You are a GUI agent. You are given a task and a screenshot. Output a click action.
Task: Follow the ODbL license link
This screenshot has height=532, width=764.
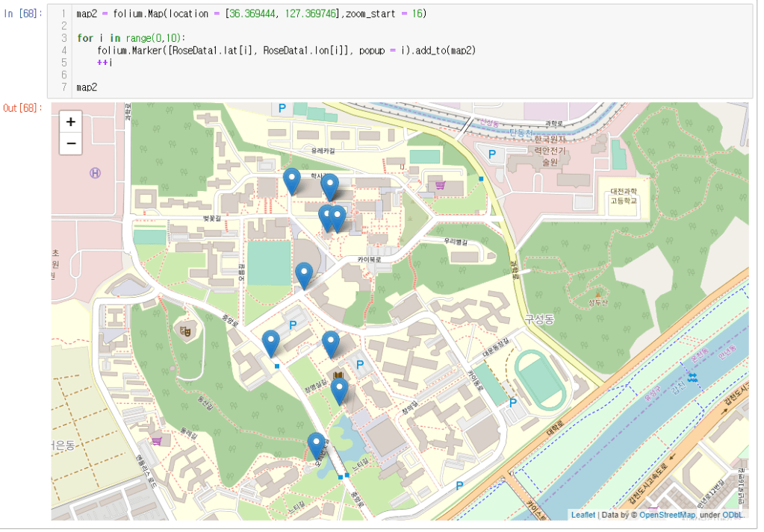click(733, 515)
